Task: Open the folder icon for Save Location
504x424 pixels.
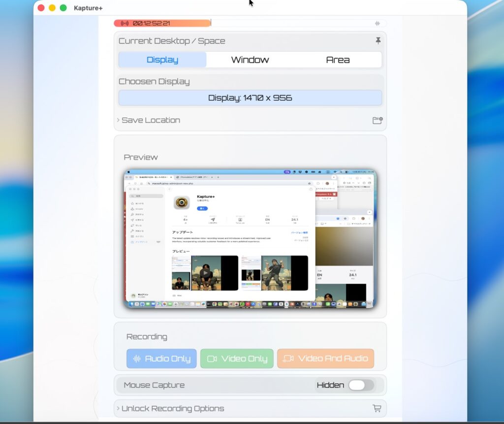Action: pyautogui.click(x=378, y=120)
